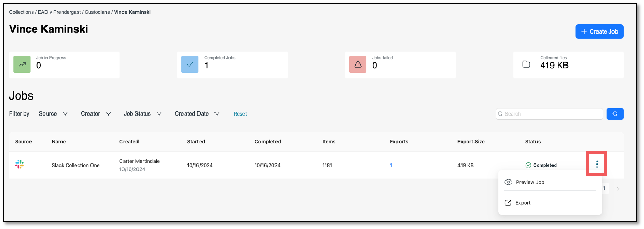Click the green Job in Progress trend icon
The height and width of the screenshot is (229, 644).
pos(22,65)
